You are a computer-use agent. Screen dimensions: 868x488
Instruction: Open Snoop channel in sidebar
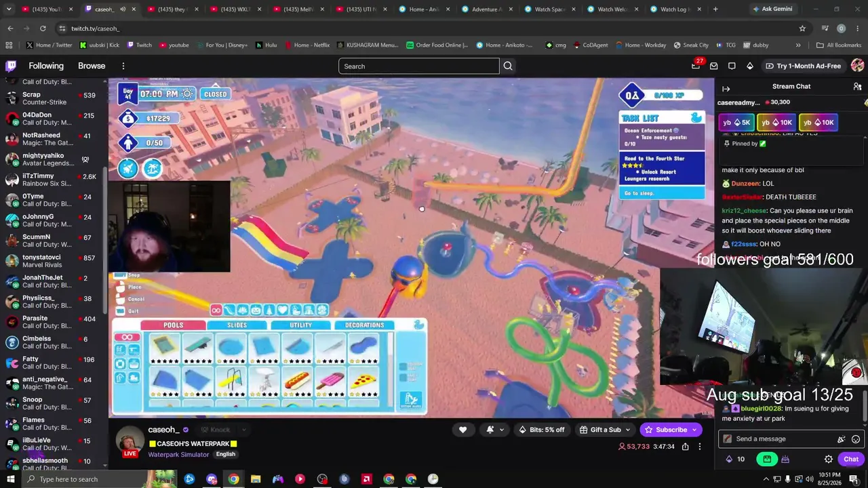point(53,404)
